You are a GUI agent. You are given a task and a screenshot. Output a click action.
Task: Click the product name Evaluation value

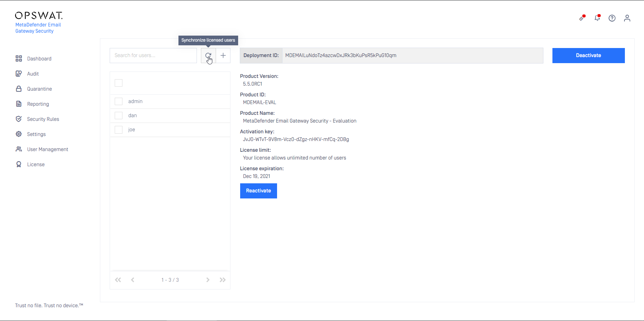tap(300, 121)
